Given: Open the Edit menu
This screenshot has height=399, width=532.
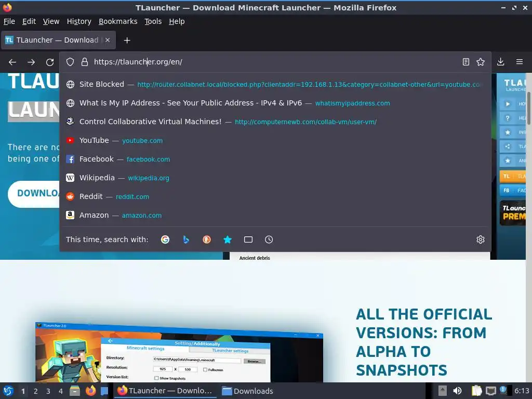Looking at the screenshot, I should pos(29,21).
